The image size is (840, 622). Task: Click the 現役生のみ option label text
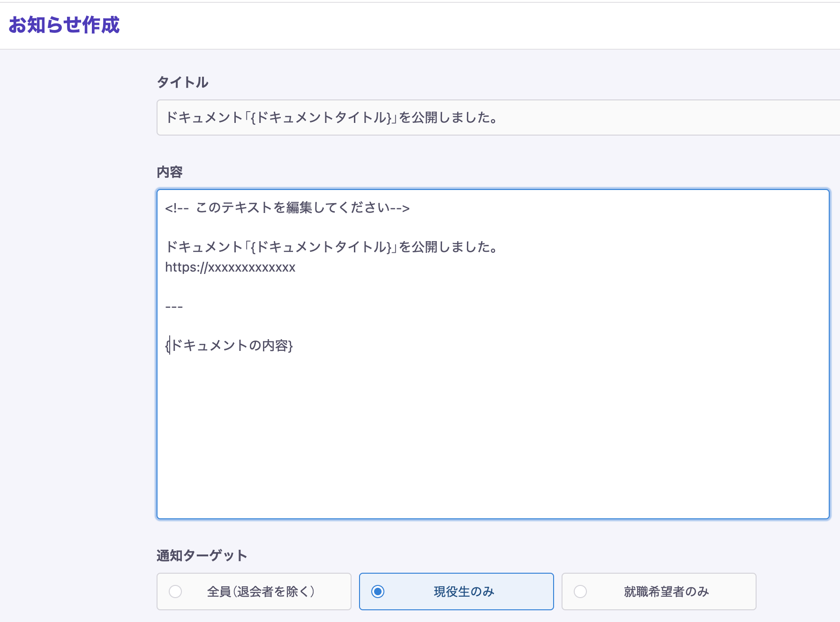[x=463, y=592]
